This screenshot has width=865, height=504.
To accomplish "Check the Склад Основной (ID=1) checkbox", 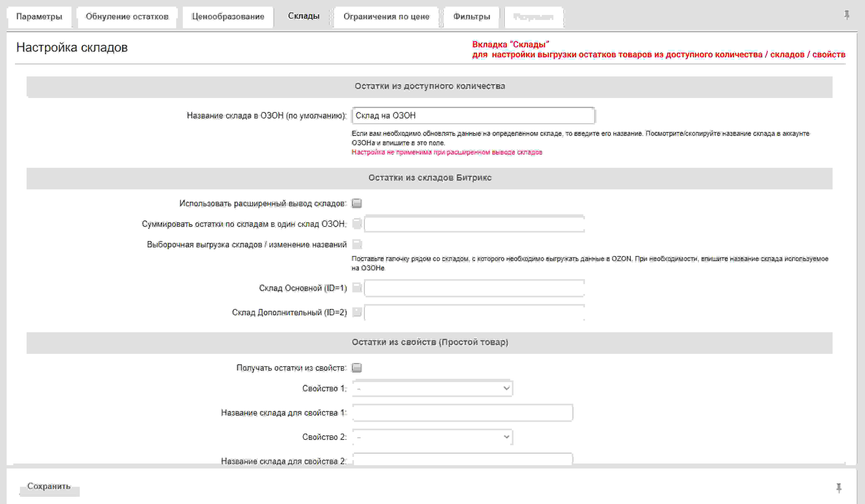I will point(357,287).
